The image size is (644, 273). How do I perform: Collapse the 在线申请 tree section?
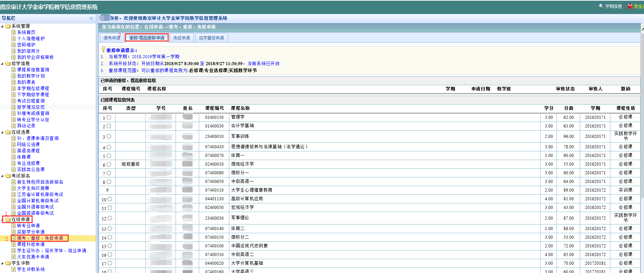coord(2,220)
